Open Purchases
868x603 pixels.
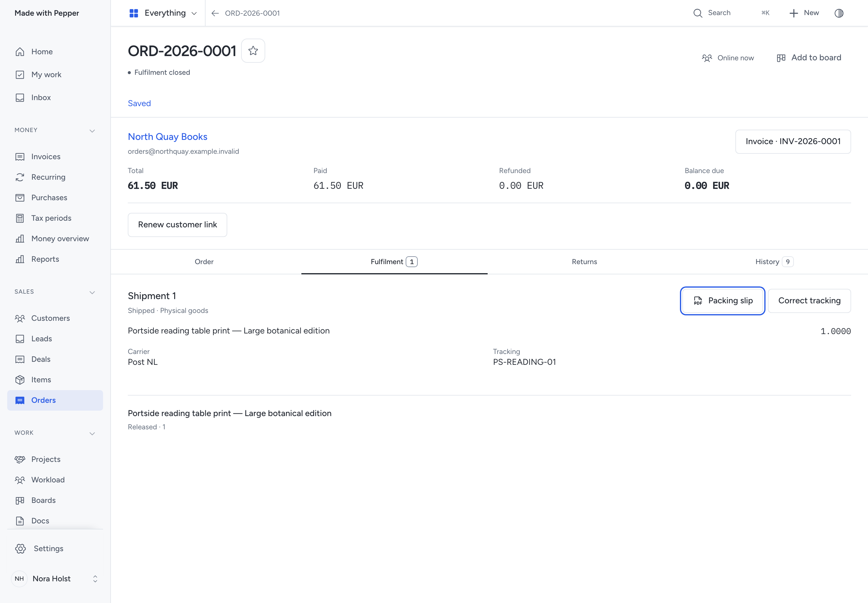pyautogui.click(x=55, y=197)
